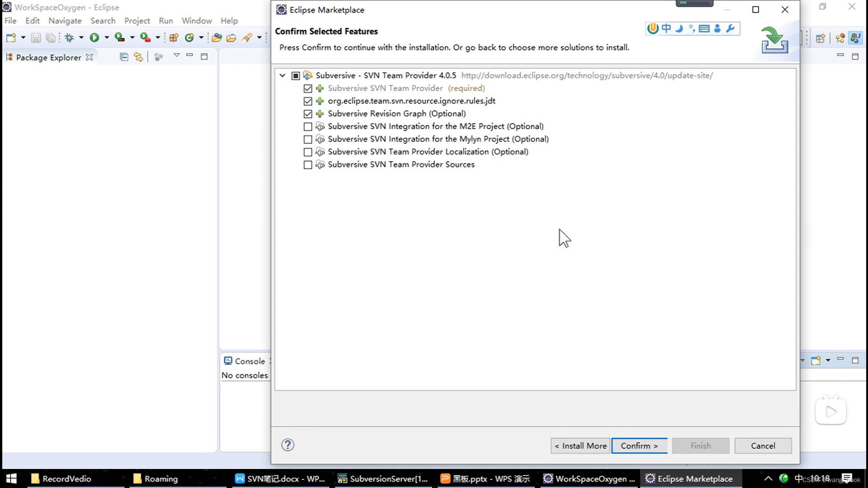Click the Save All toolbar icon

point(51,38)
